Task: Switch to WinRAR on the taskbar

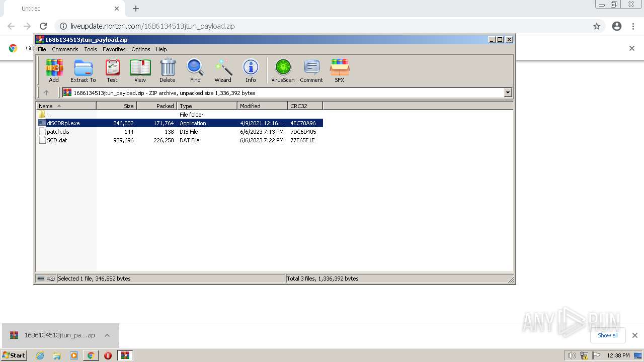Action: 125,355
